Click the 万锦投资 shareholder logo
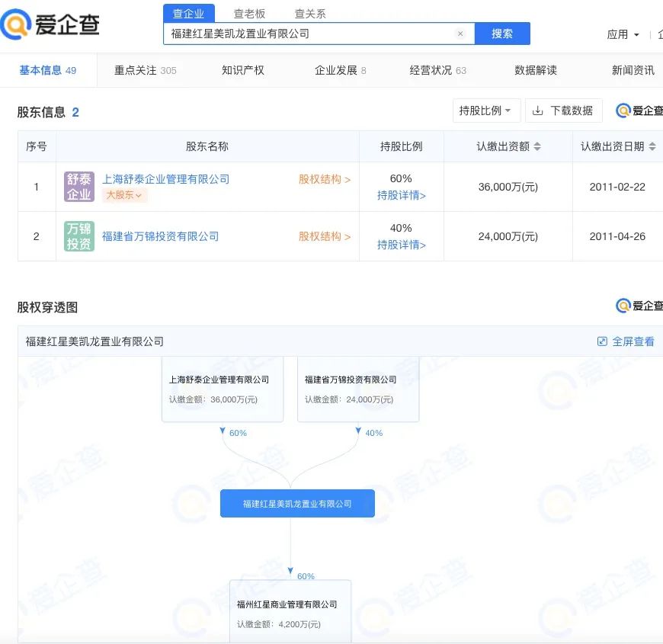This screenshot has width=663, height=644. click(x=79, y=236)
